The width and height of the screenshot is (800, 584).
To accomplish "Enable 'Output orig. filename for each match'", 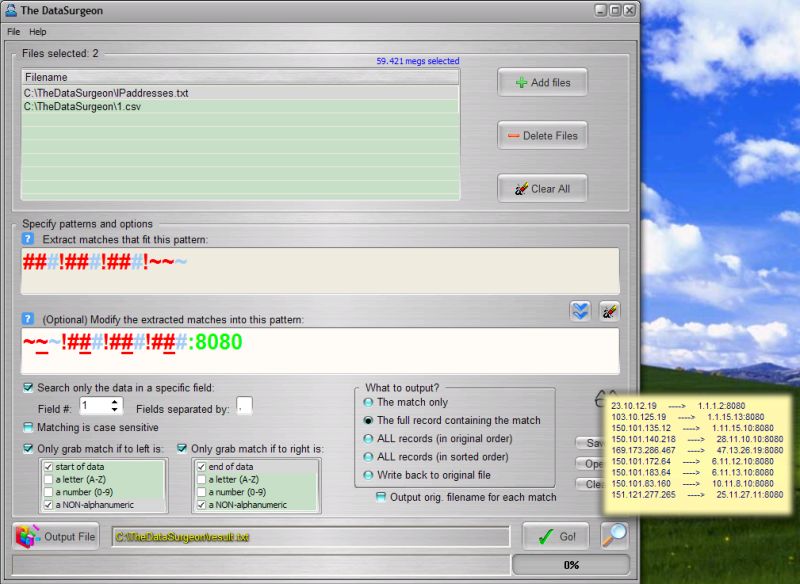I will tap(381, 497).
